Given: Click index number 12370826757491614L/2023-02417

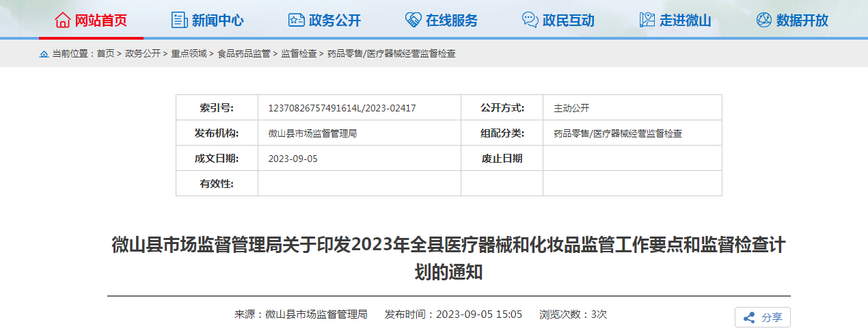Looking at the screenshot, I should [342, 108].
